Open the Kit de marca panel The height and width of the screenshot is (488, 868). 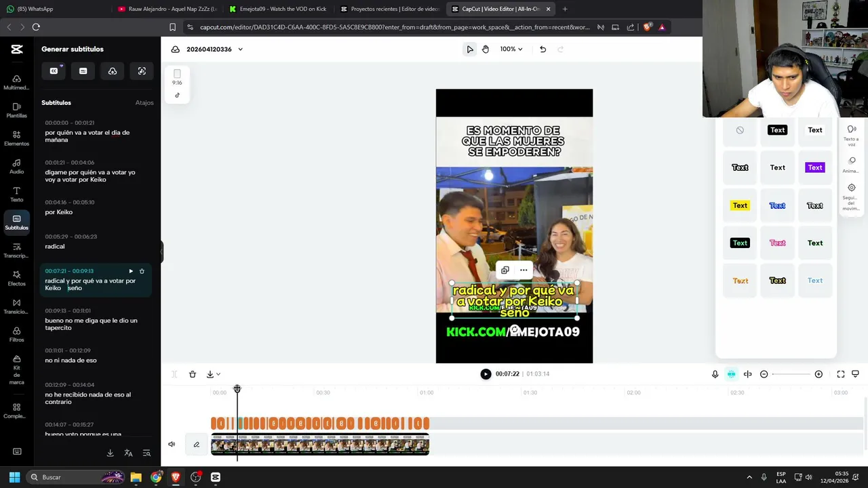(16, 370)
